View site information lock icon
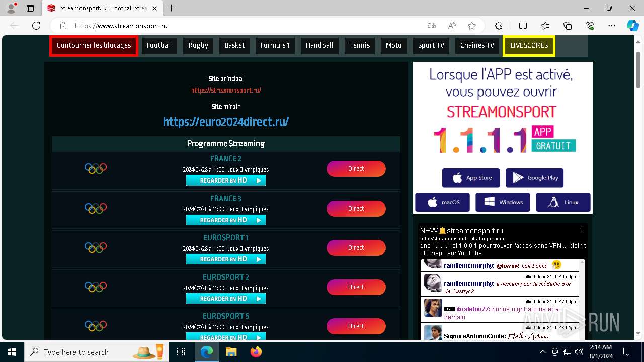The image size is (644, 362). (63, 26)
